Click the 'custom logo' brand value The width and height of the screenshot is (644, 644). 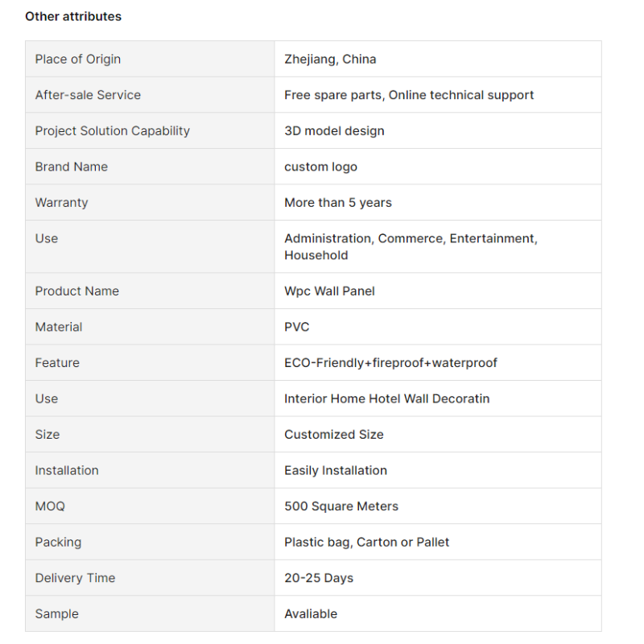point(320,167)
